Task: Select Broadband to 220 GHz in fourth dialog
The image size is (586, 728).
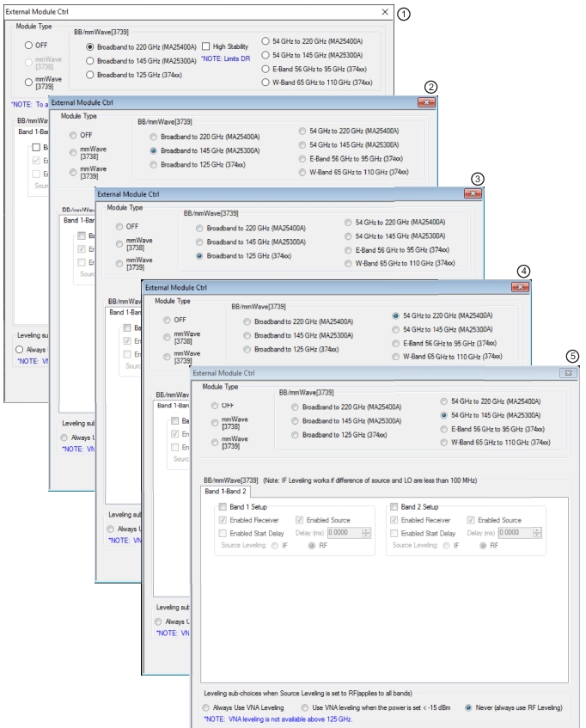Action: tap(247, 321)
